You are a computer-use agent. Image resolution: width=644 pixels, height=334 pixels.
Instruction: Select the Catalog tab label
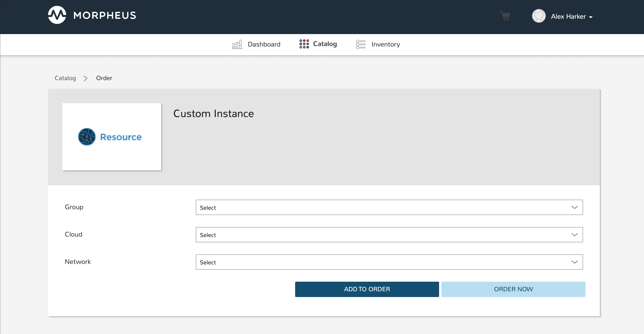(325, 44)
